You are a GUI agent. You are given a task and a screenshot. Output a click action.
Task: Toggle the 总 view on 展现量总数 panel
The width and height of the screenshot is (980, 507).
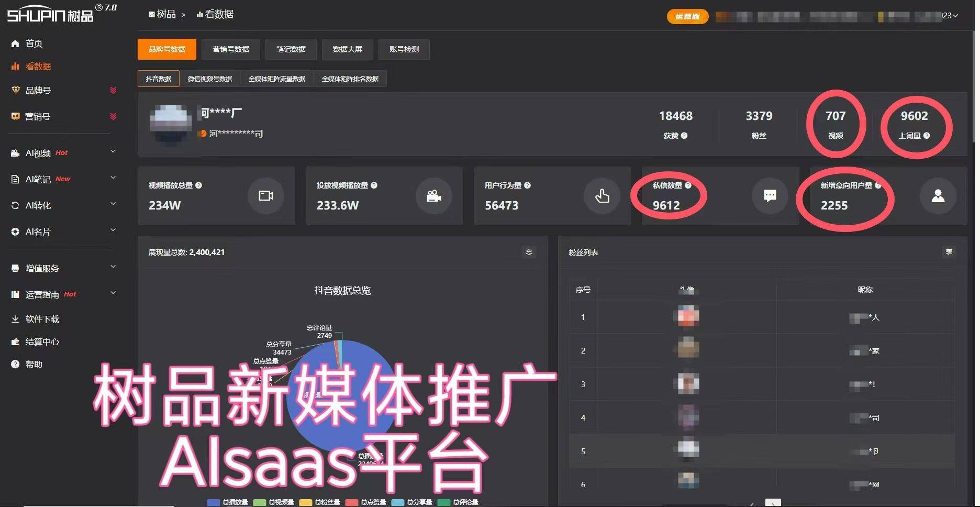coord(529,252)
